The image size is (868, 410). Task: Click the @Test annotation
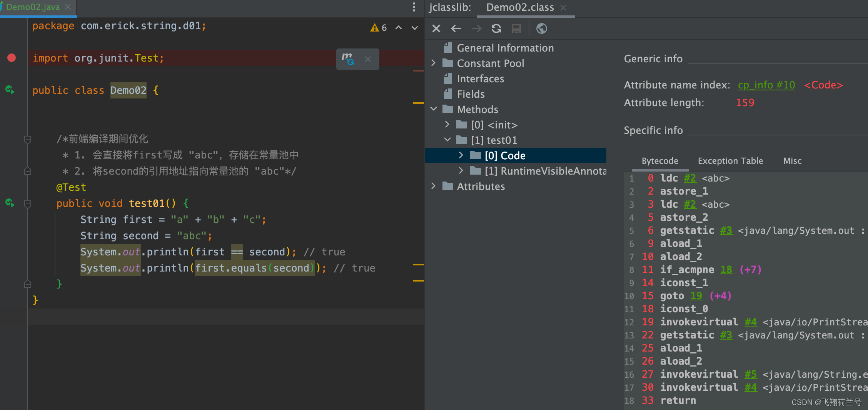coord(71,187)
